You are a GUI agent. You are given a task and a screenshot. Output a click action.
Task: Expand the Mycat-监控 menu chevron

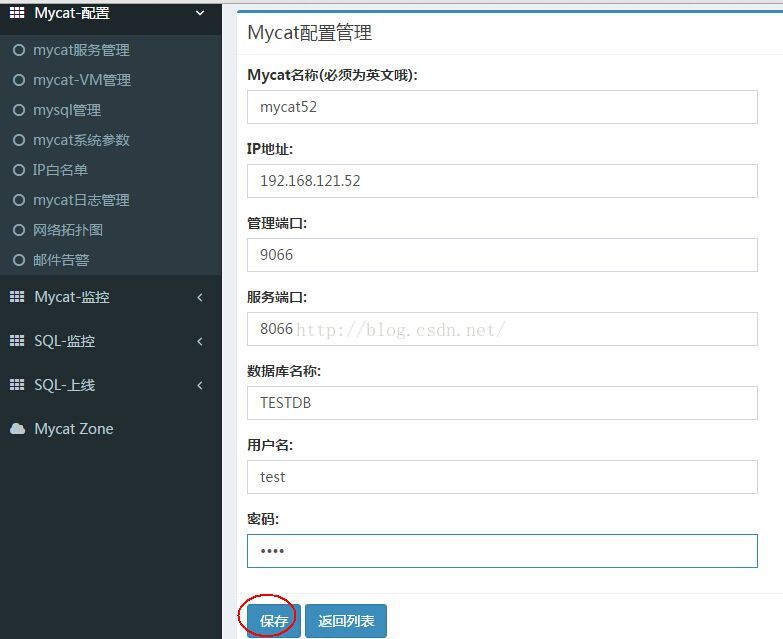coord(200,297)
